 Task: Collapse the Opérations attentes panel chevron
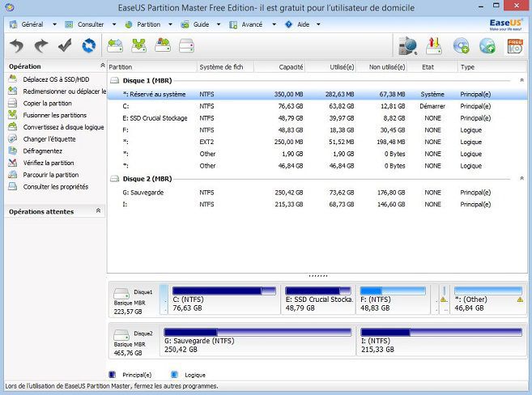[98, 210]
